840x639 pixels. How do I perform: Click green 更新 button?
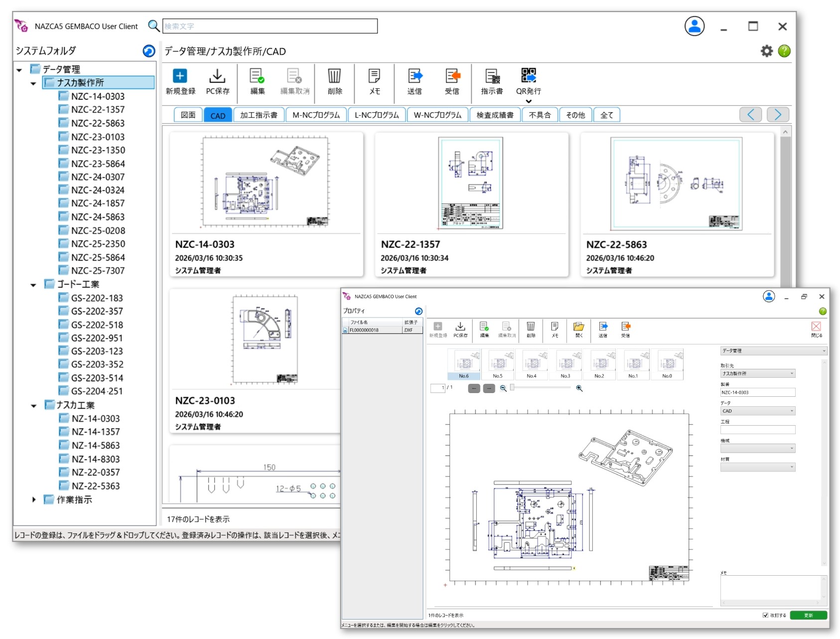point(808,615)
